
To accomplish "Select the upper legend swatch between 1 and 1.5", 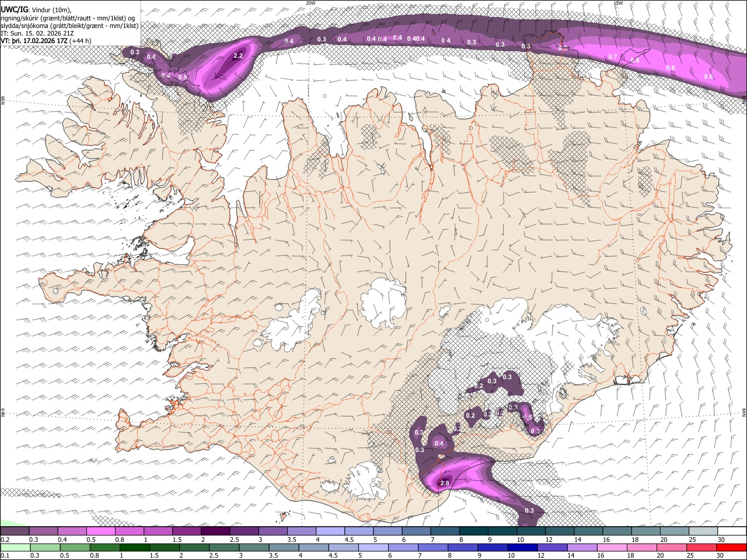I will (158, 531).
